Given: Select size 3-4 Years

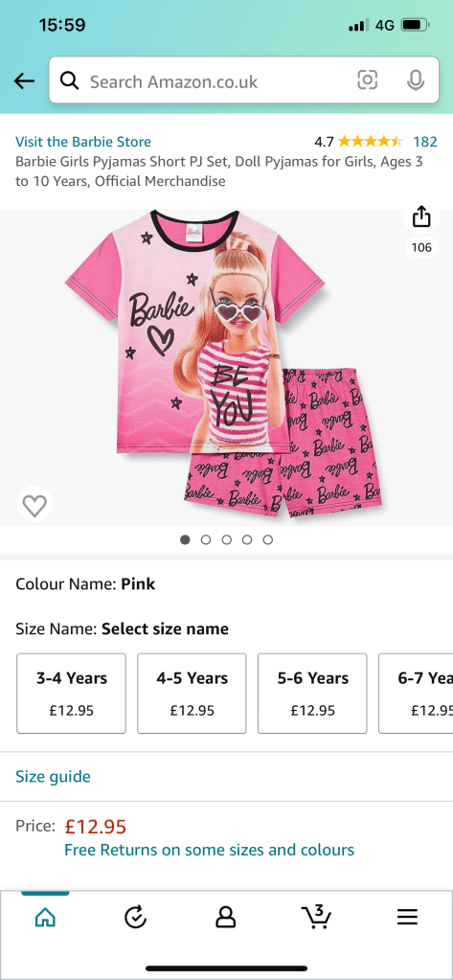Looking at the screenshot, I should tap(71, 694).
